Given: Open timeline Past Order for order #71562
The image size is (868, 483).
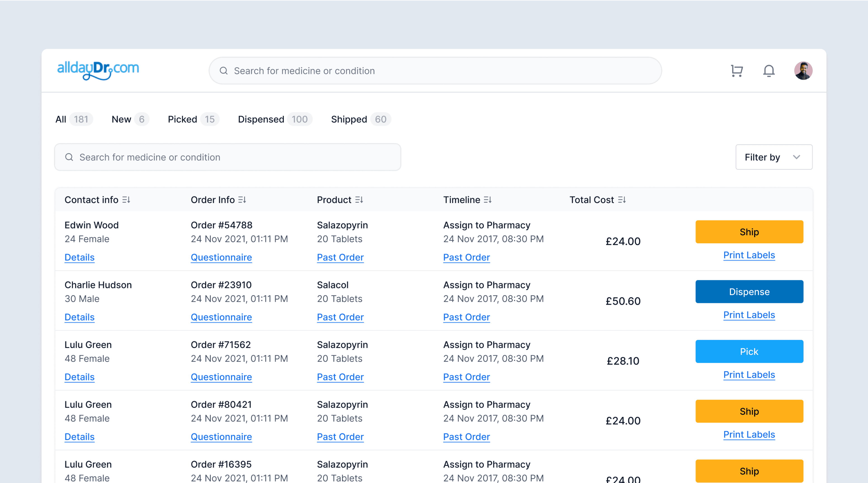Looking at the screenshot, I should point(467,377).
